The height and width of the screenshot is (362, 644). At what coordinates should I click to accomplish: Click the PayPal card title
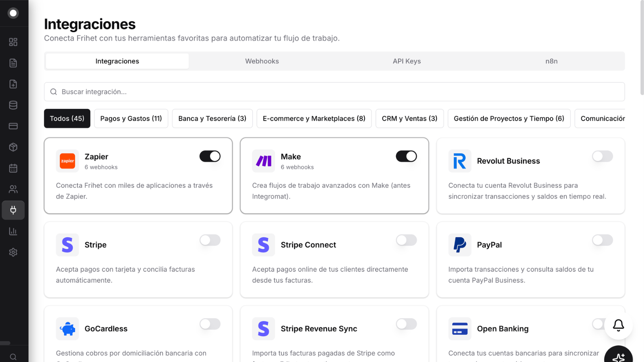pos(489,245)
